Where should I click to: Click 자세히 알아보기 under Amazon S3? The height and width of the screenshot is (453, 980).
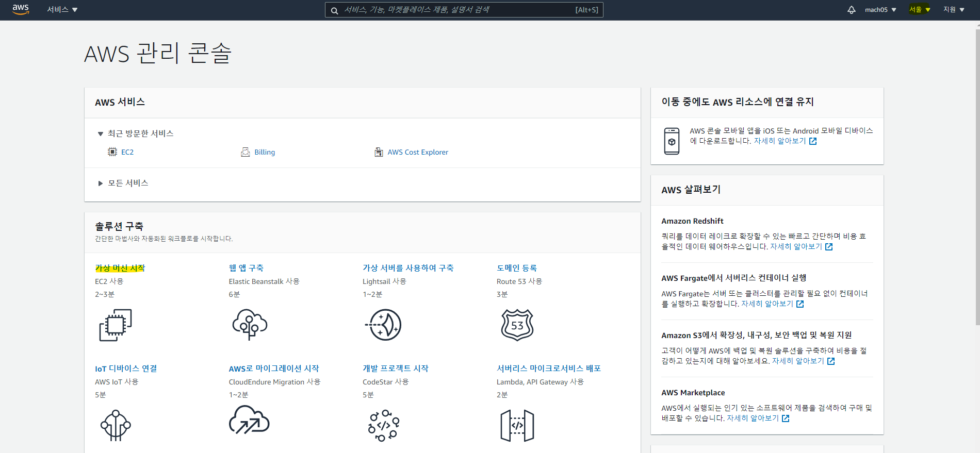[798, 361]
